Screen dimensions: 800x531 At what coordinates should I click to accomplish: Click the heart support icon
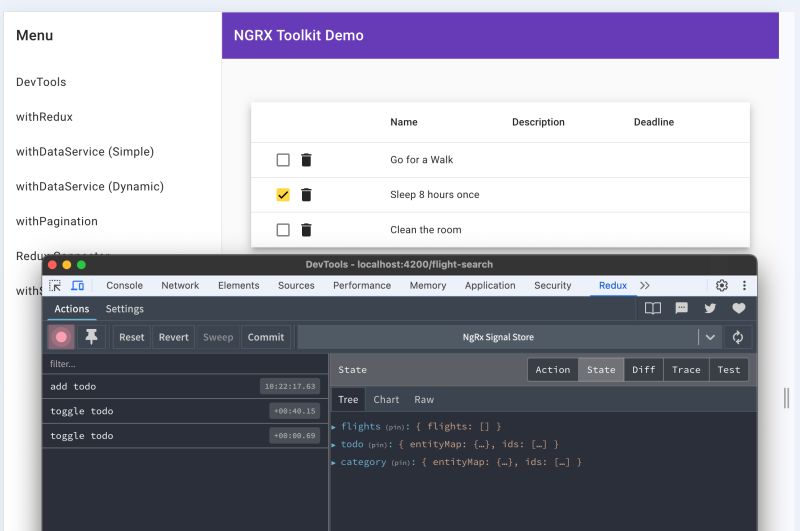pos(739,308)
